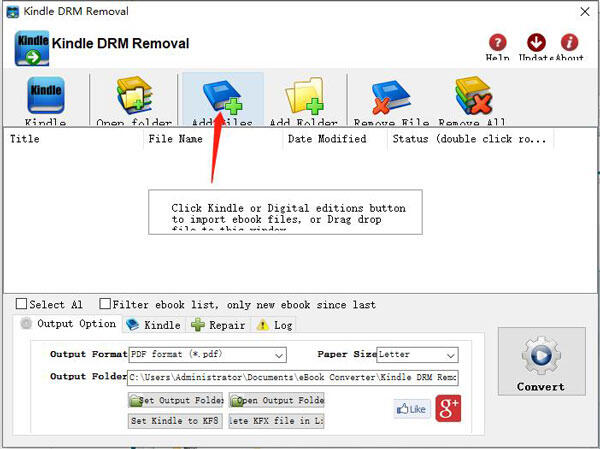Screen dimensions: 600x449
Task: Sort by the Title column header
Action: tap(73, 139)
